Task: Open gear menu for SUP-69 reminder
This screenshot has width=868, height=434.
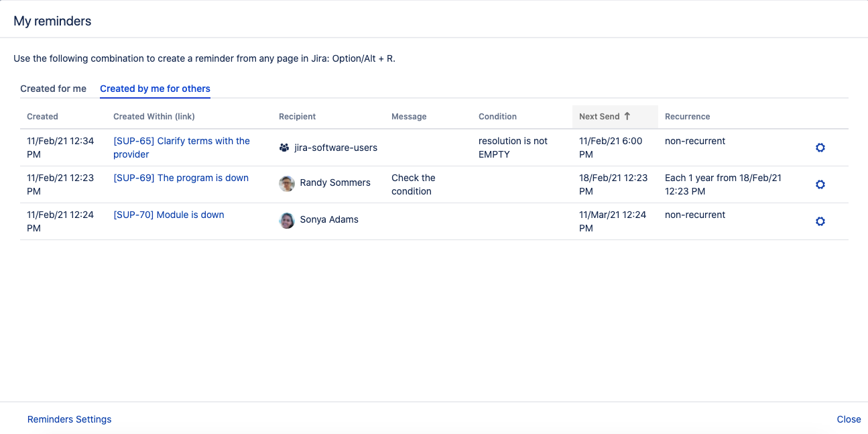Action: click(820, 184)
